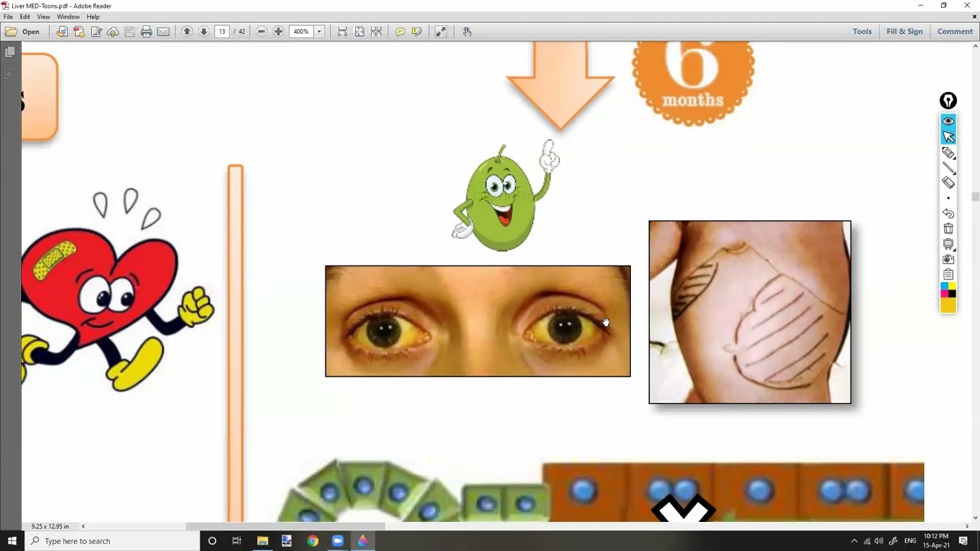The width and height of the screenshot is (980, 551).
Task: Click the zoom out minus button
Action: click(261, 31)
